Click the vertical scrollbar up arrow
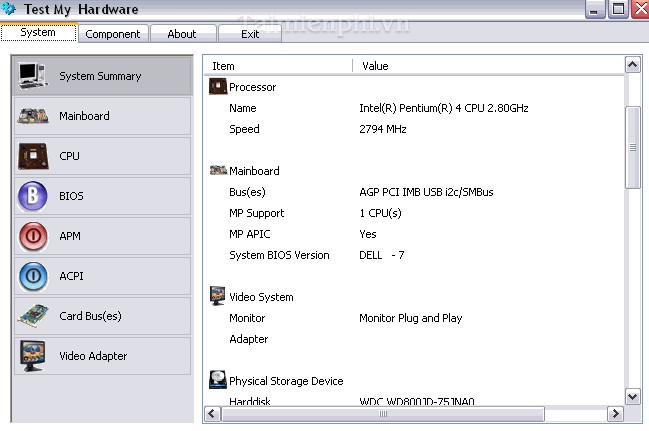The width and height of the screenshot is (649, 431). point(632,65)
